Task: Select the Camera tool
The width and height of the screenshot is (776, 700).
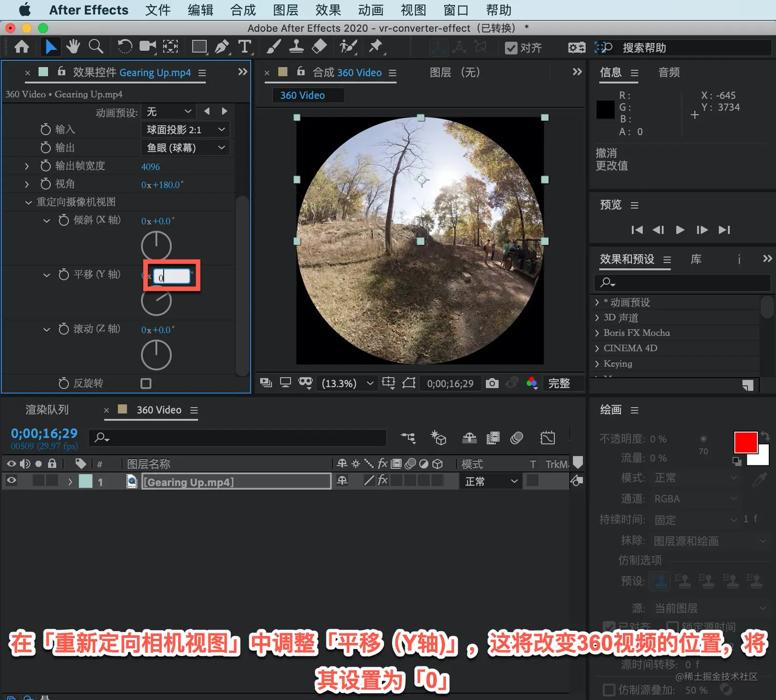Action: point(148,47)
